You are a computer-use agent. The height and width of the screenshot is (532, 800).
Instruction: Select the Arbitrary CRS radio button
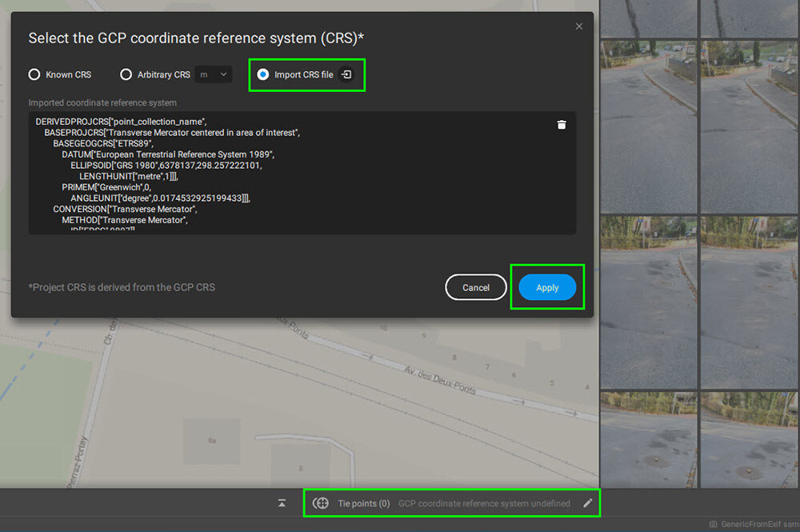click(126, 74)
